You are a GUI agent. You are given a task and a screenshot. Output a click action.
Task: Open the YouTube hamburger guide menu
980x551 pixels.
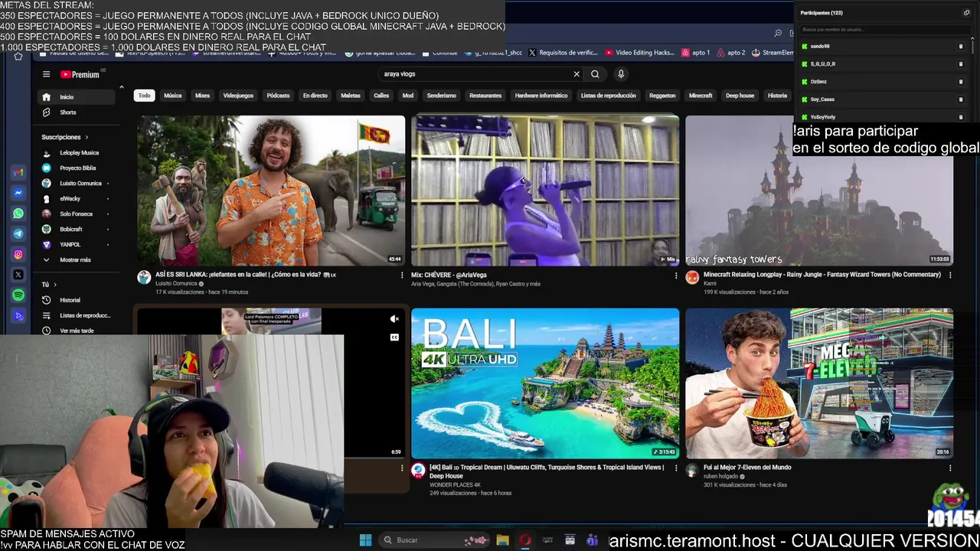pos(46,74)
